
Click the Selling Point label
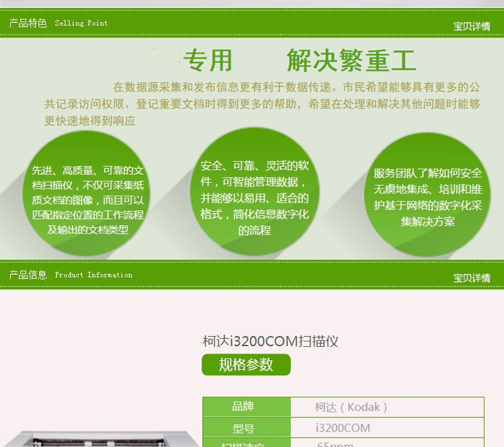click(x=81, y=23)
